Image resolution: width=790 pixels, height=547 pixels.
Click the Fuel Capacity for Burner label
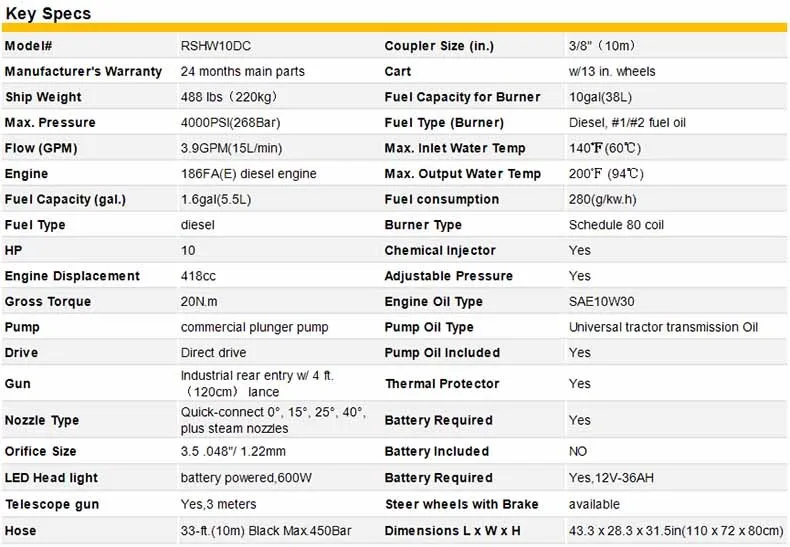462,97
